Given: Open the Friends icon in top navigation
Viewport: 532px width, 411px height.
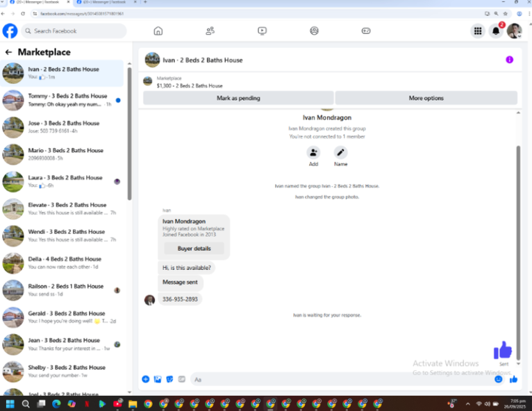Looking at the screenshot, I should 210,31.
